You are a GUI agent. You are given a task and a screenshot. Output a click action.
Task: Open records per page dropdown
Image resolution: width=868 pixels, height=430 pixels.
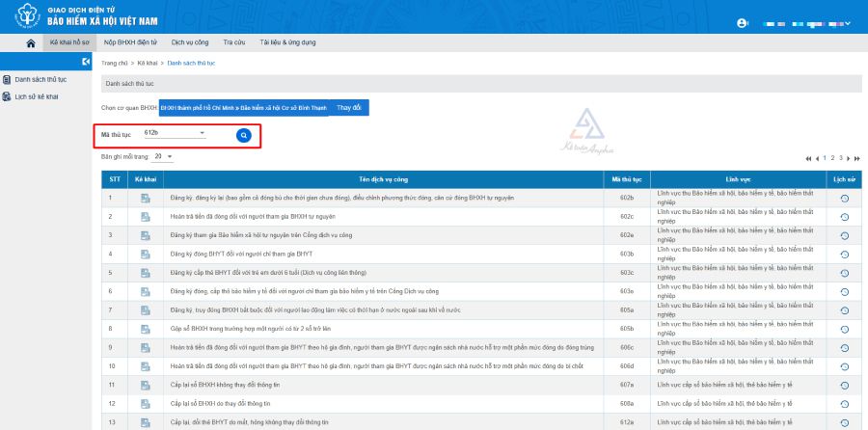(170, 156)
